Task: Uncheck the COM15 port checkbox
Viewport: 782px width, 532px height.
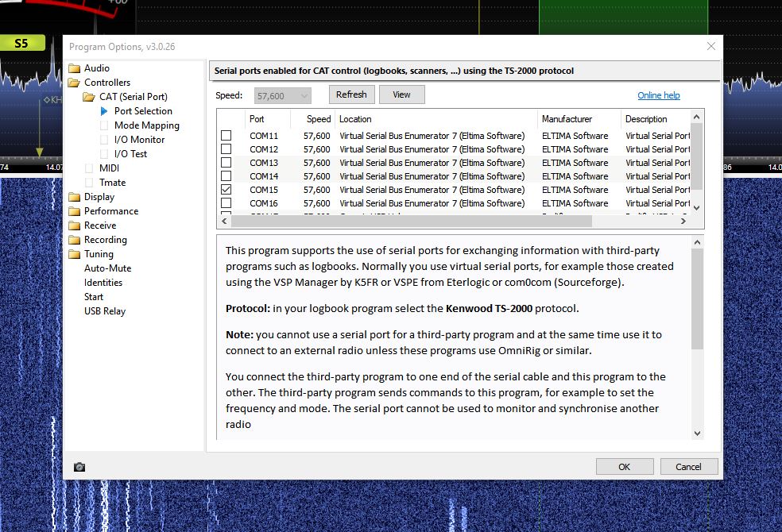Action: coord(226,190)
